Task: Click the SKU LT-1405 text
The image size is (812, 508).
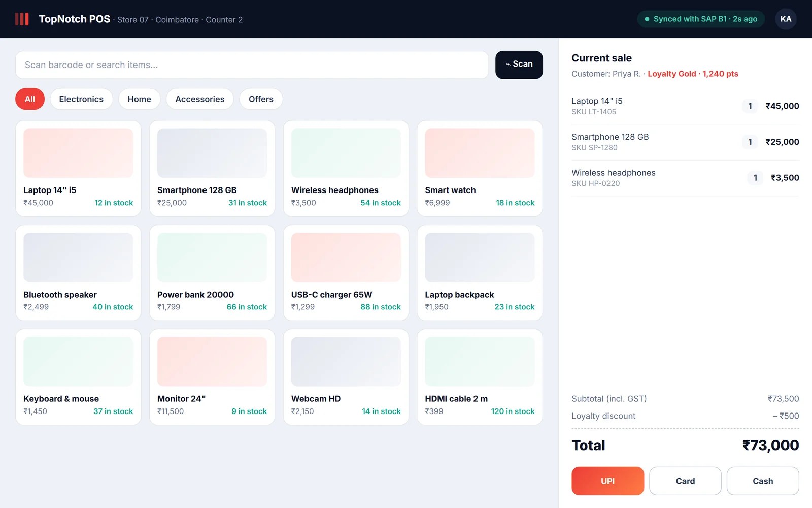Action: 594,112
